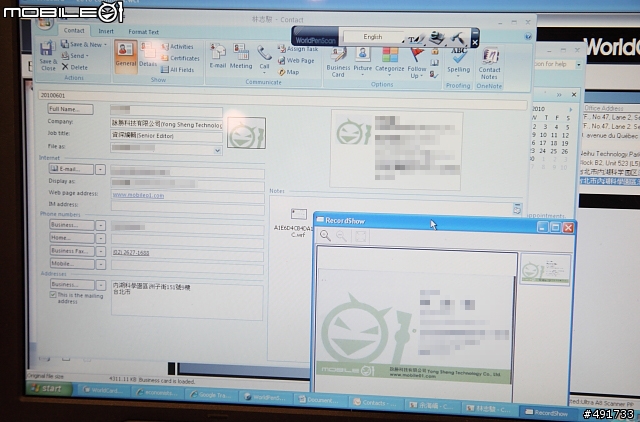Click Assign Task in Communicate group
This screenshot has height=422, width=640.
pos(298,49)
